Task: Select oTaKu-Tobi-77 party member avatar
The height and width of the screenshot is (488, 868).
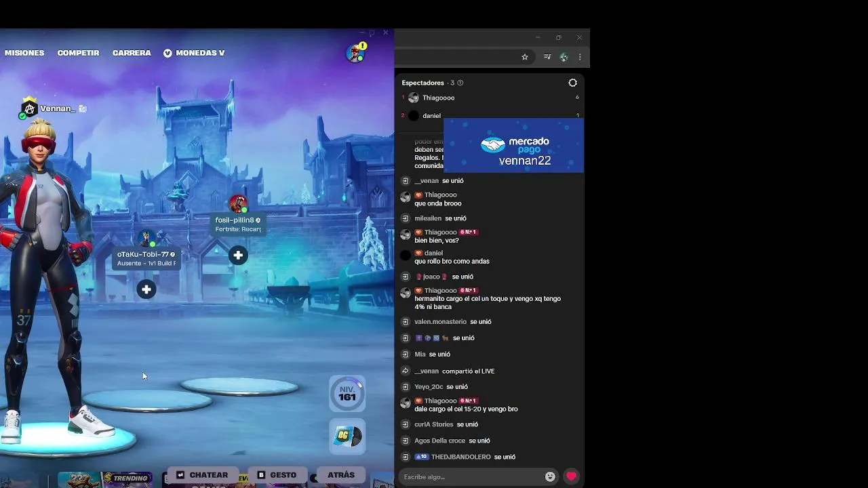Action: (x=146, y=239)
